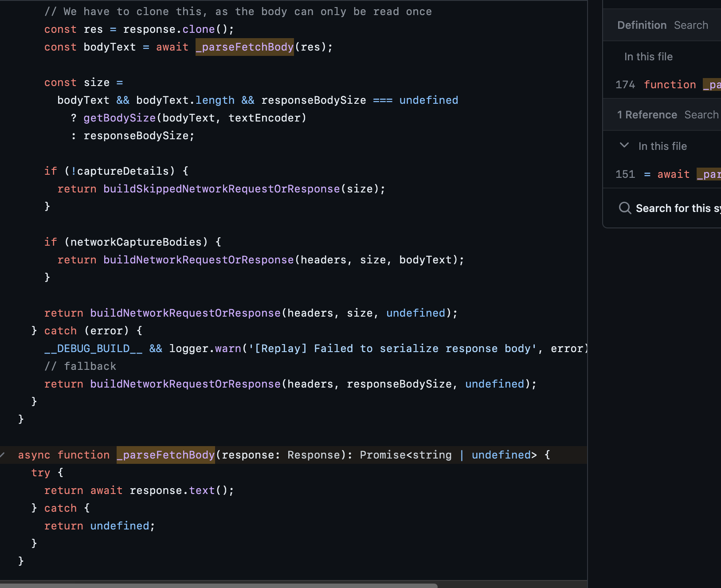The image size is (721, 588).
Task: Click In this file under Definition
Action: (x=648, y=57)
